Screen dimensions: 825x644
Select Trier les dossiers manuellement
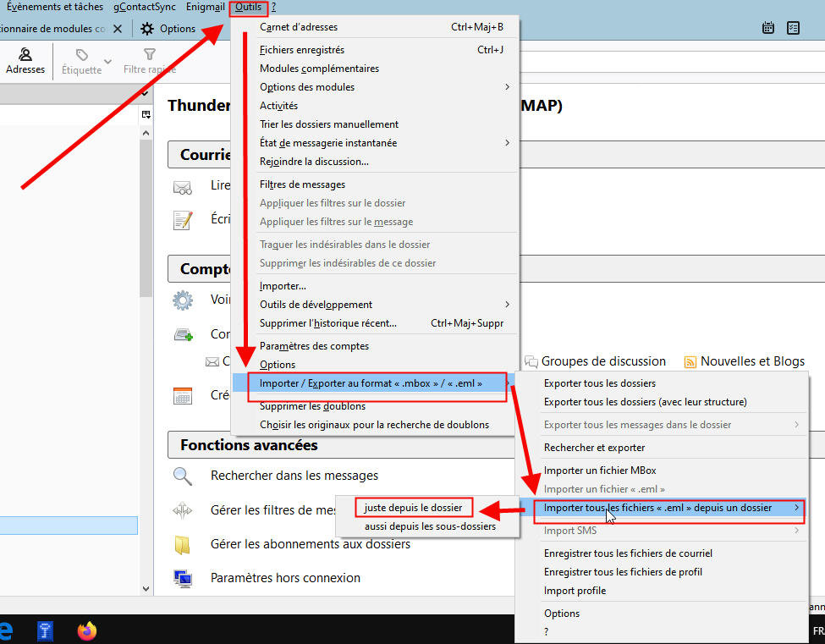point(376,124)
